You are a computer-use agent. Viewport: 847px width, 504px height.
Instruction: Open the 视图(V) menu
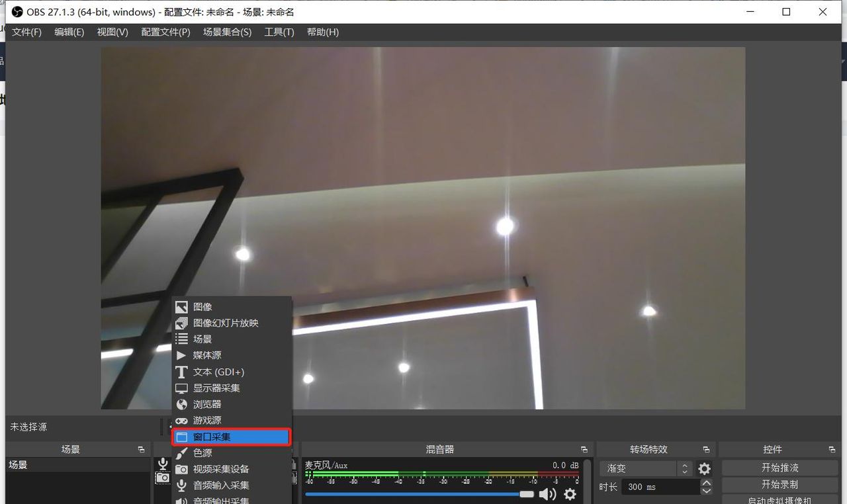(x=112, y=32)
